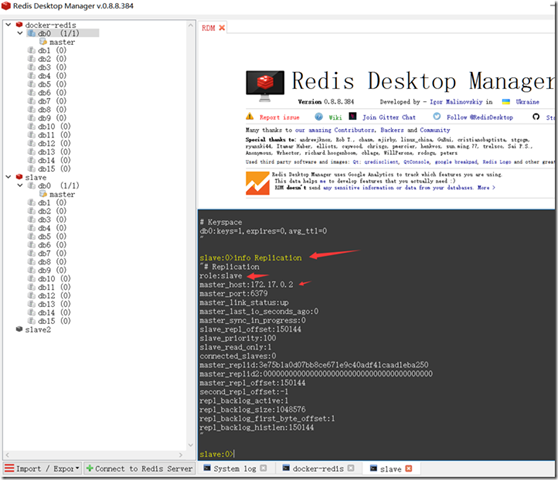The image size is (558, 480).
Task: Click the key icon of slave master
Action: click(43, 194)
